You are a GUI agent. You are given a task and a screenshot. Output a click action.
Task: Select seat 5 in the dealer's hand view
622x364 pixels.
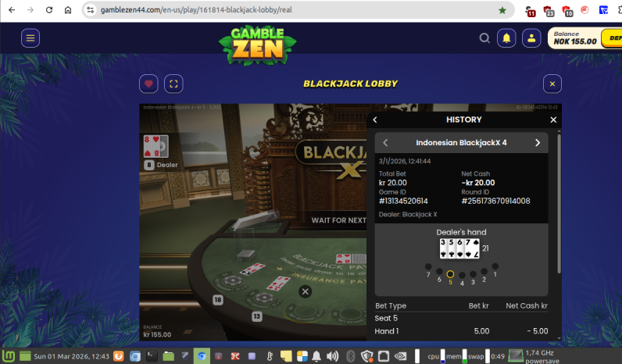pos(450,274)
